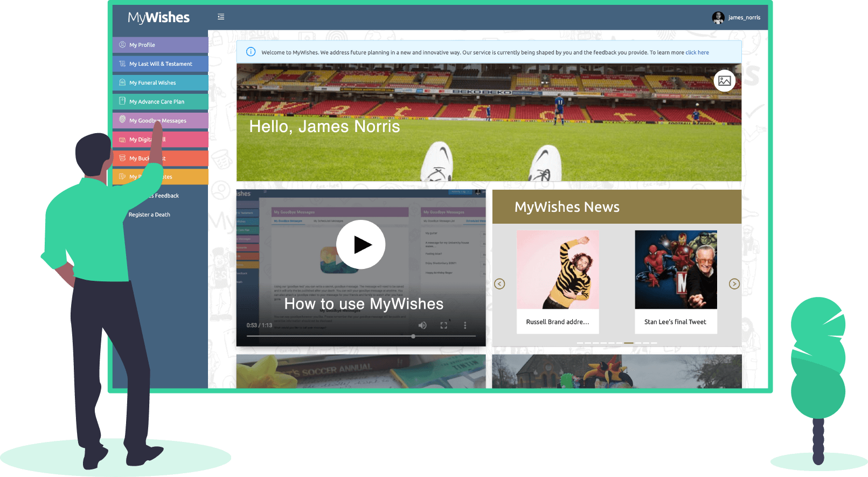Viewport: 868px width, 477px height.
Task: Toggle the sidebar collapse menu icon
Action: tap(221, 17)
